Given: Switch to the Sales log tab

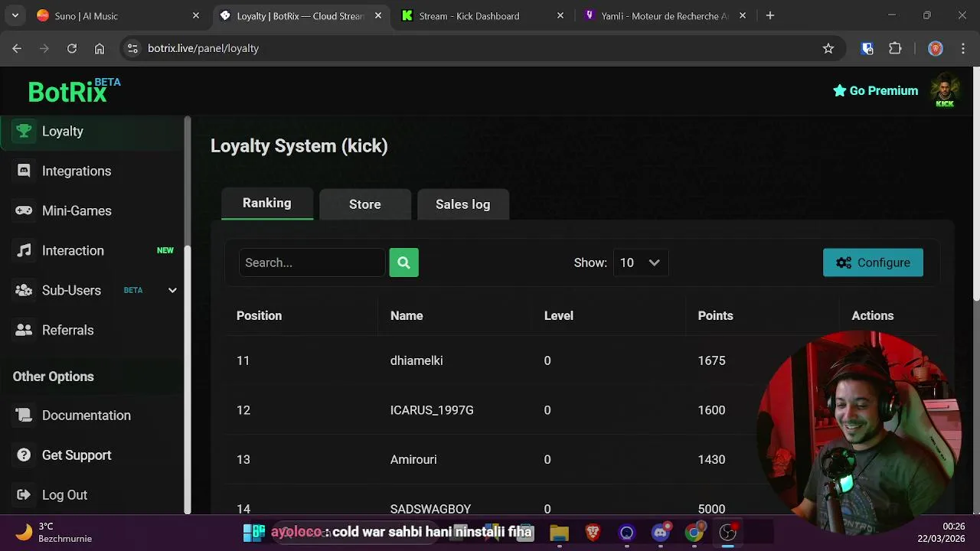Looking at the screenshot, I should click(x=463, y=204).
